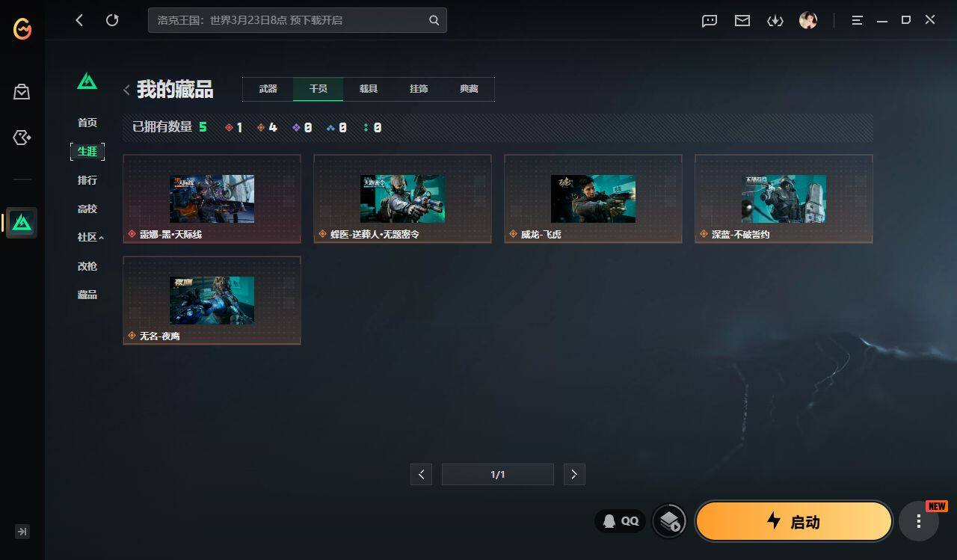
Task: Collapse the sidebar with the bottom arrow icon
Action: 22,532
